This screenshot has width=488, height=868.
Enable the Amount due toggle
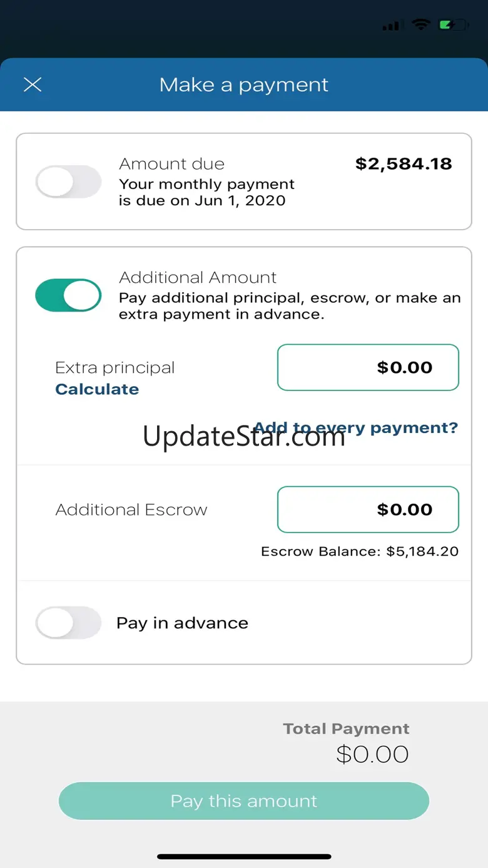coord(68,182)
